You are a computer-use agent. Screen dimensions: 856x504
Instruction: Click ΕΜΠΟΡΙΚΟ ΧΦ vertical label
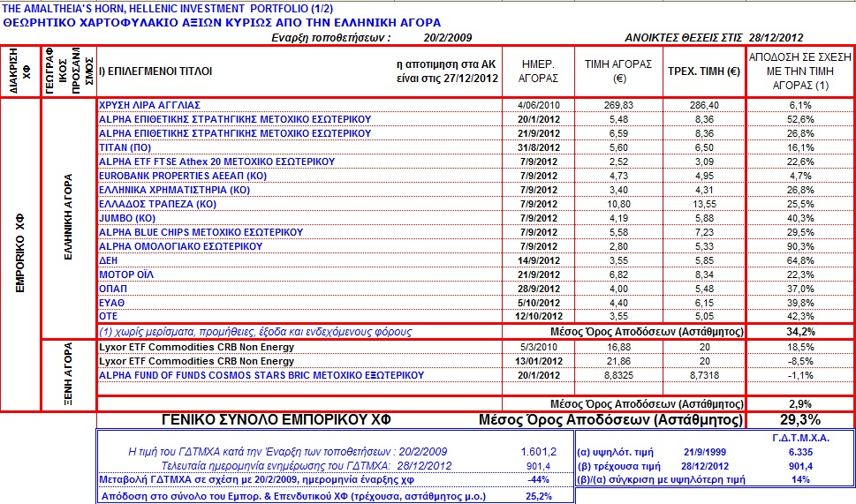pyautogui.click(x=20, y=253)
